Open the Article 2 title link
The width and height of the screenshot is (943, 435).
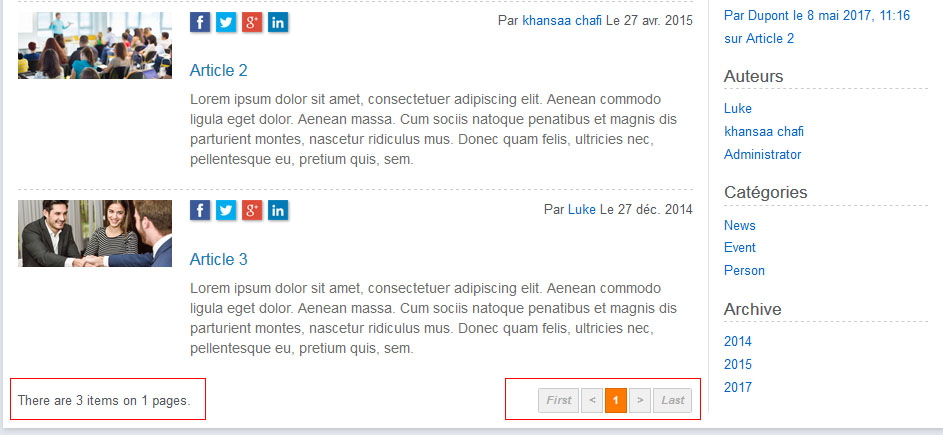(218, 70)
